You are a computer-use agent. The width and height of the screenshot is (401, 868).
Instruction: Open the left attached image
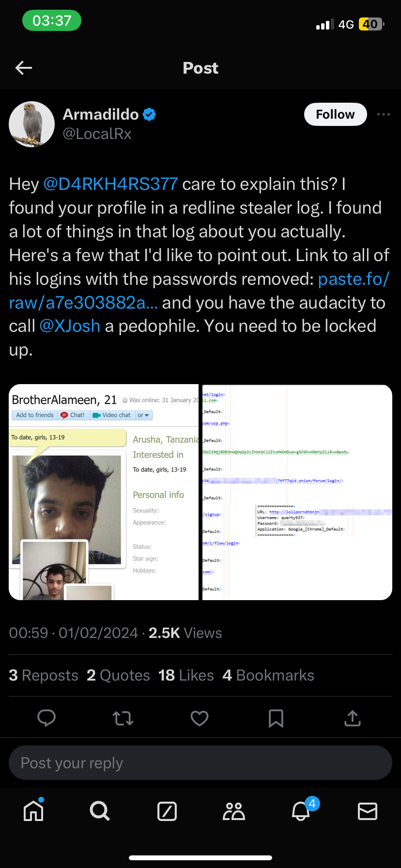pos(104,492)
